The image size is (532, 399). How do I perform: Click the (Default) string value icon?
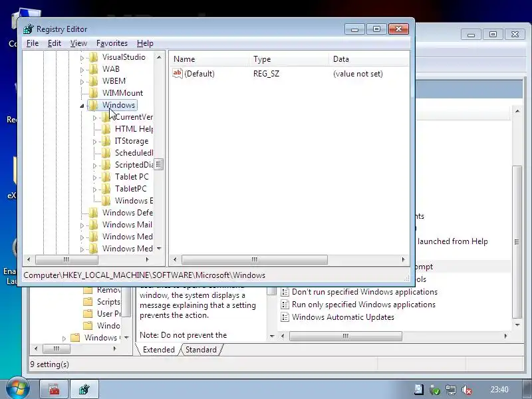tap(178, 73)
